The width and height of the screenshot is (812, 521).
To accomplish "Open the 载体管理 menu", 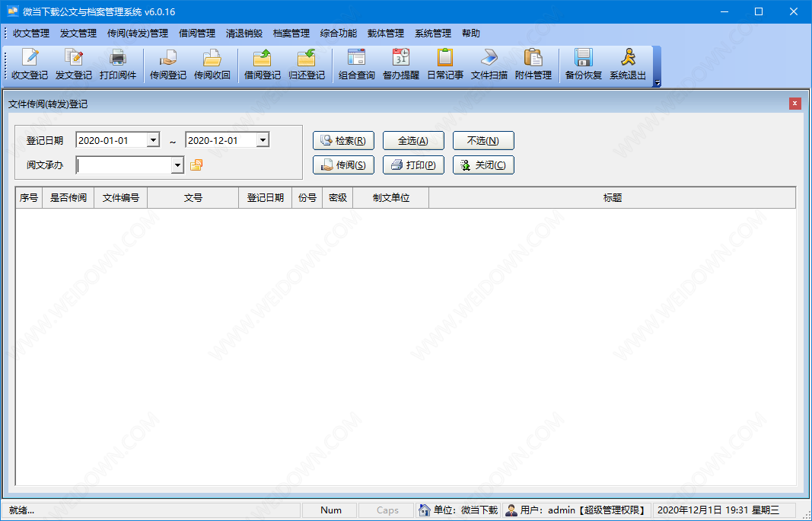I will tap(385, 34).
